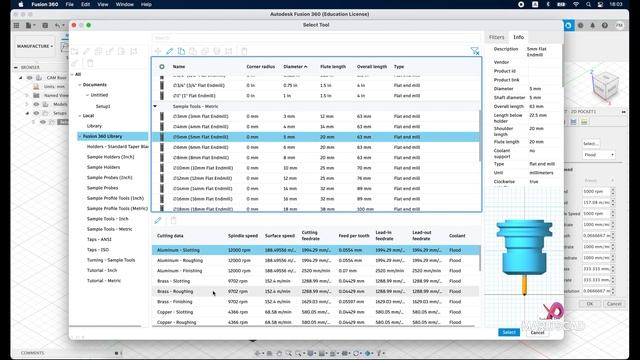Click the edit cutting data pencil icon

point(158,220)
